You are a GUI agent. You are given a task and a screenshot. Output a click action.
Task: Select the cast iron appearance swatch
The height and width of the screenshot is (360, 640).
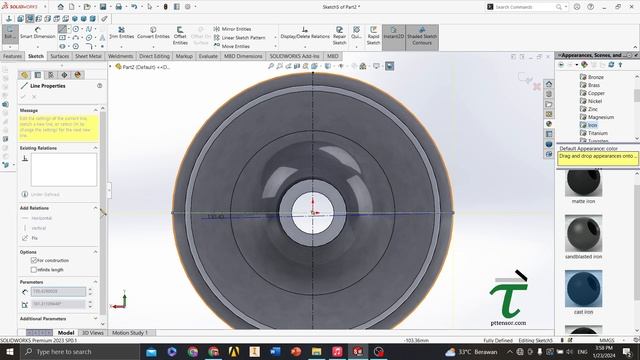(x=583, y=289)
